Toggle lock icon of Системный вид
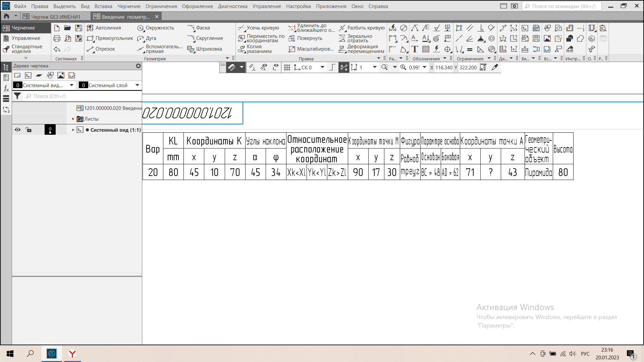This screenshot has height=362, width=644. tap(29, 130)
